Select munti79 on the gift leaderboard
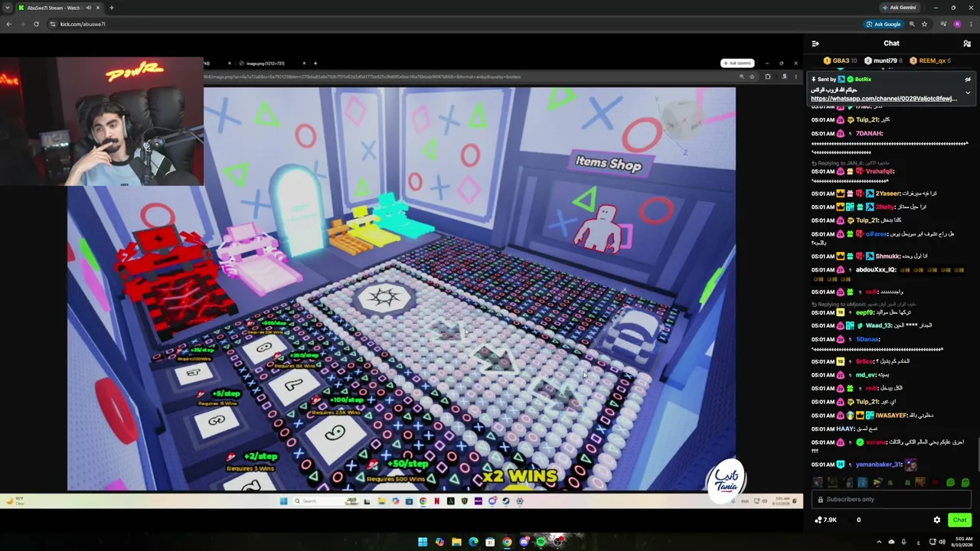Image resolution: width=980 pixels, height=551 pixels. 883,60
